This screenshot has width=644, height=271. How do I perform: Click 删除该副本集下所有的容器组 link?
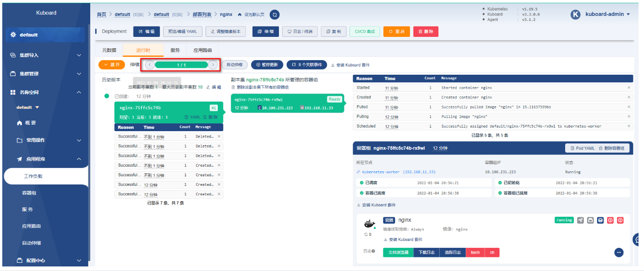tap(260, 87)
